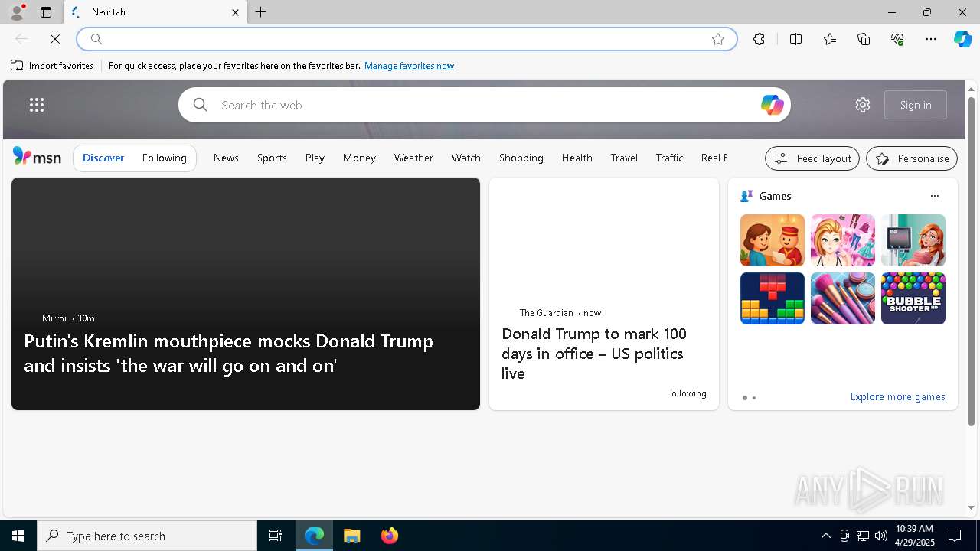
Task: Open the Watch category
Action: [x=466, y=158]
